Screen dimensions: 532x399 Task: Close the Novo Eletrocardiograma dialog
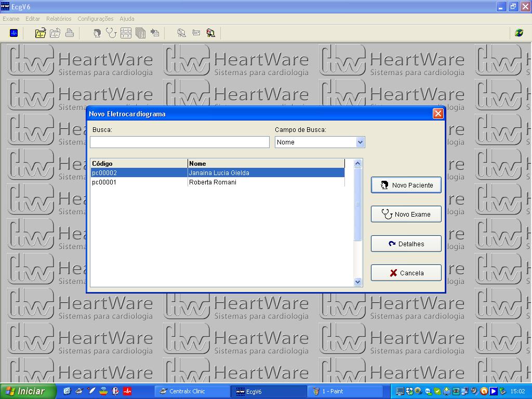tap(438, 114)
